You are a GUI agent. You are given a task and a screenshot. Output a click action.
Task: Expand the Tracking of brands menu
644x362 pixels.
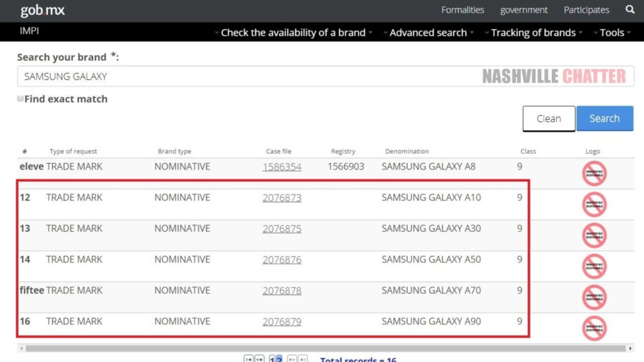click(533, 33)
